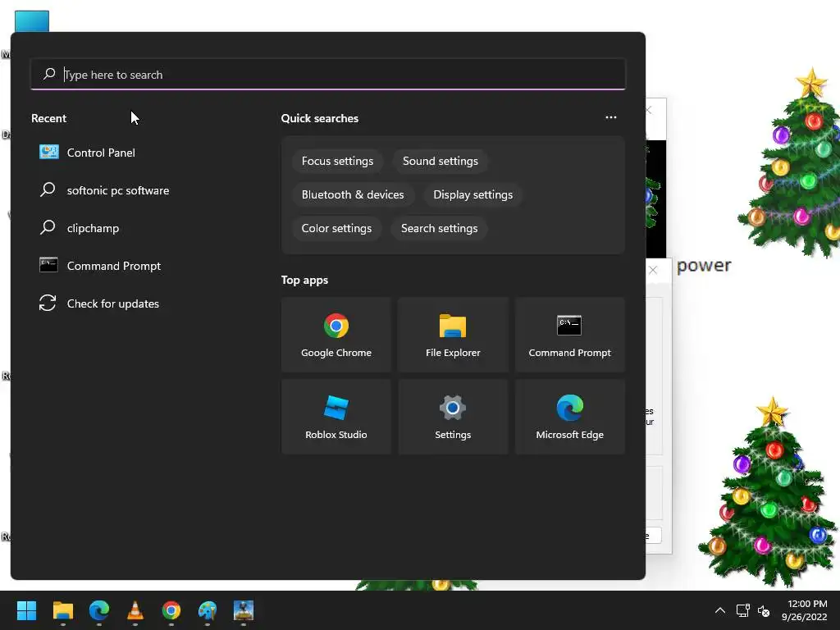This screenshot has height=630, width=840.
Task: Choose the Search settings quick search
Action: 439,229
